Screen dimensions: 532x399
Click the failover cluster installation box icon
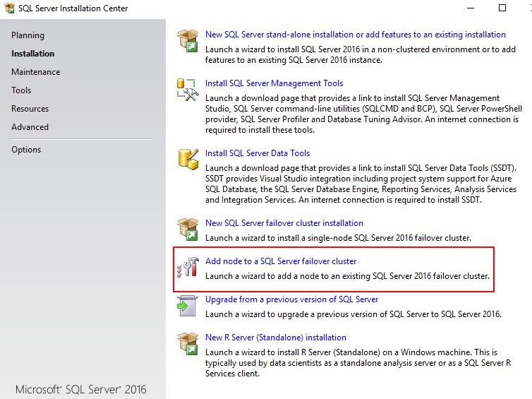[188, 230]
